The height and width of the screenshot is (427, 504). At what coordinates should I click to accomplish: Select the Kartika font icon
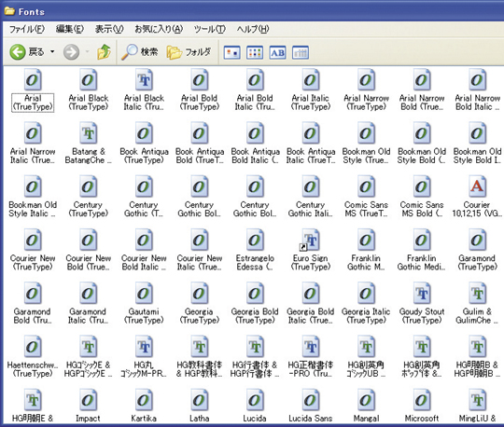pos(144,400)
